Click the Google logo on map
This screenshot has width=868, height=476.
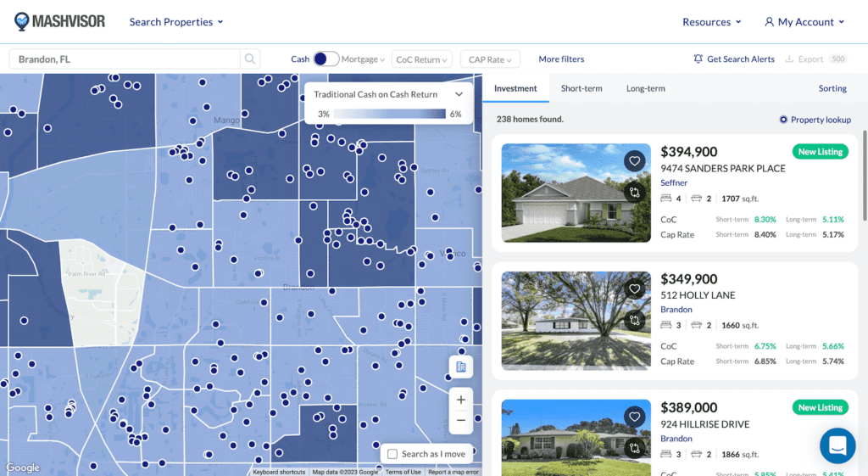coord(23,468)
